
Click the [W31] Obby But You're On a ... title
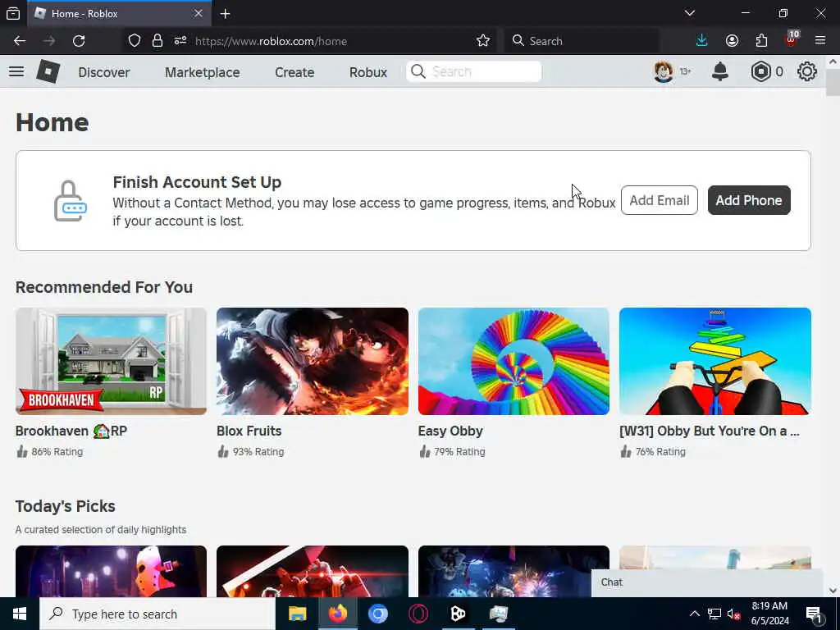710,431
